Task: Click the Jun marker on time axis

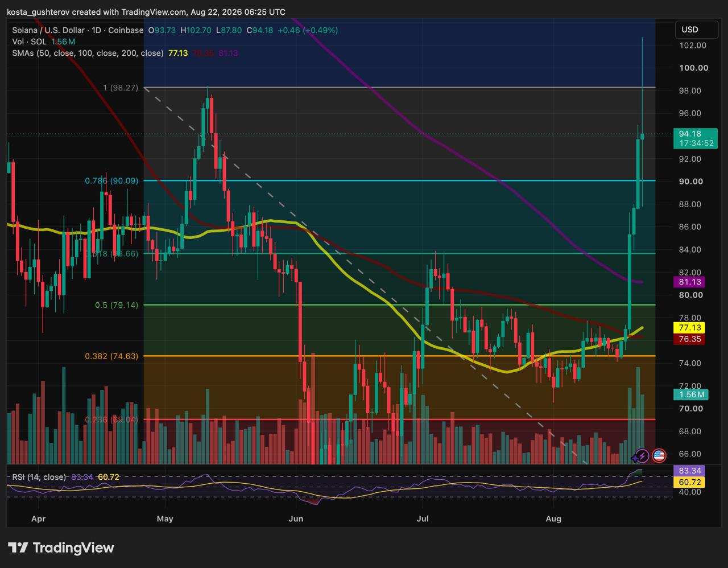Action: coord(296,519)
